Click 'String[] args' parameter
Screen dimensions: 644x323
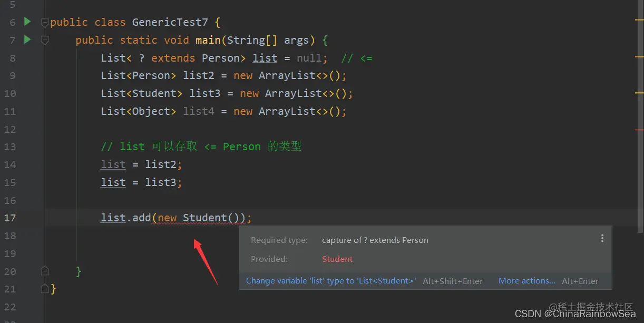268,40
